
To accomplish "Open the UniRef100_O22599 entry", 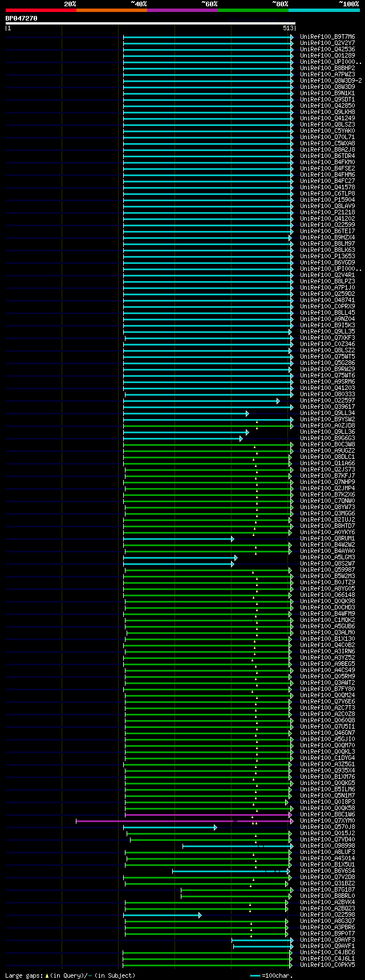I will 327,225.
